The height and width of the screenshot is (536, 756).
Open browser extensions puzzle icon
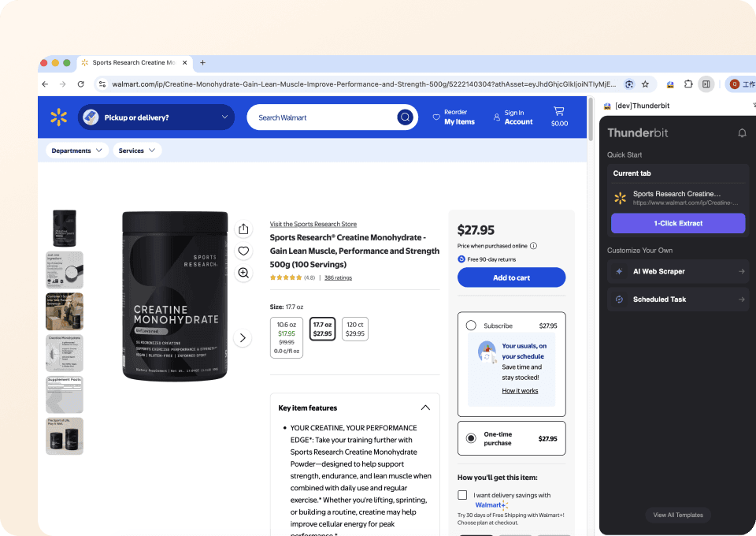click(688, 84)
